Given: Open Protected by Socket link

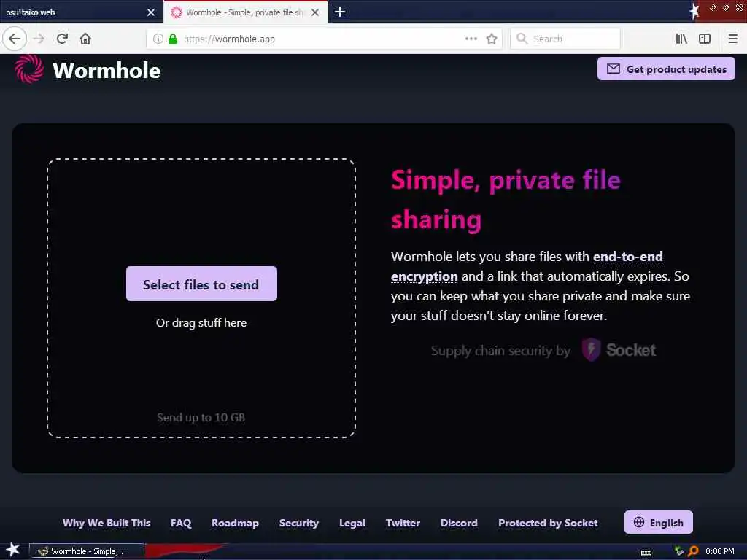Looking at the screenshot, I should point(548,523).
